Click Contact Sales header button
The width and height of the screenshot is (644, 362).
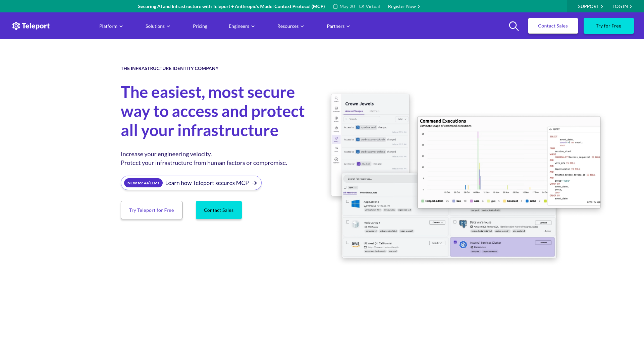[553, 26]
